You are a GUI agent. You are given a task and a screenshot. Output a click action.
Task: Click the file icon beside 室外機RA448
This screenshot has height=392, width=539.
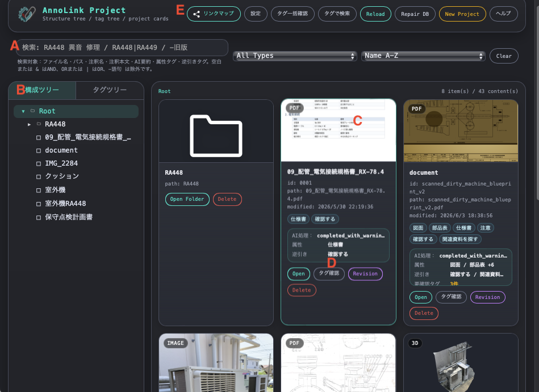point(39,204)
